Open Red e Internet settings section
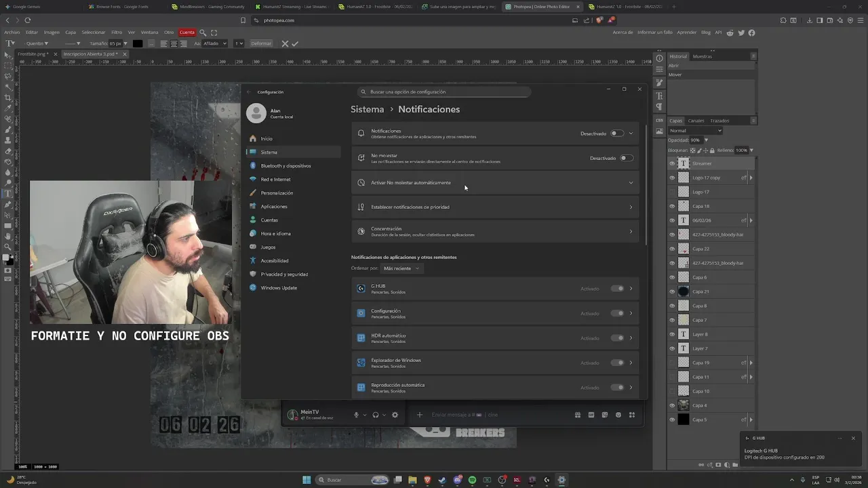The height and width of the screenshot is (488, 868). point(293,180)
